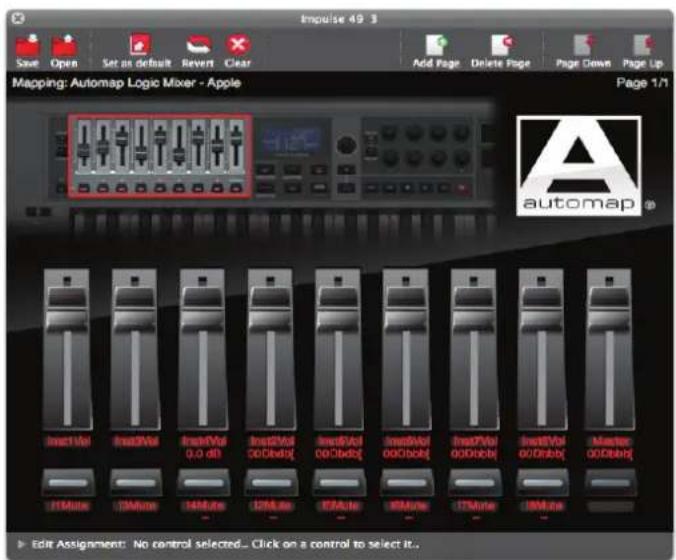Select the sixth fader from the left

click(x=406, y=349)
